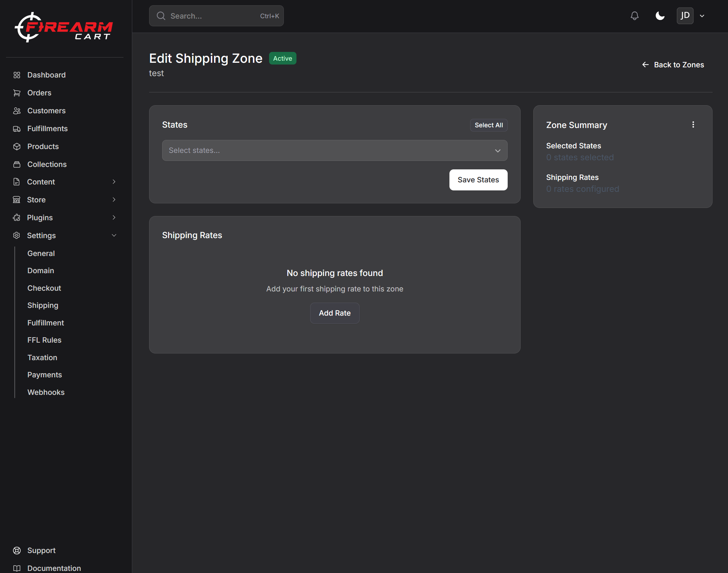Click the Customers people icon
Image resolution: width=728 pixels, height=573 pixels.
click(x=16, y=111)
